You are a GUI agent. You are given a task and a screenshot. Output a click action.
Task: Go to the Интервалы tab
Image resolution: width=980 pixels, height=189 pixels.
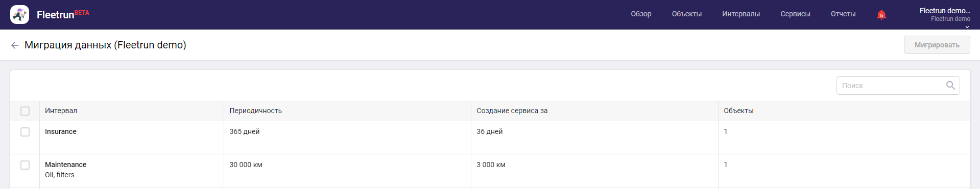click(741, 14)
